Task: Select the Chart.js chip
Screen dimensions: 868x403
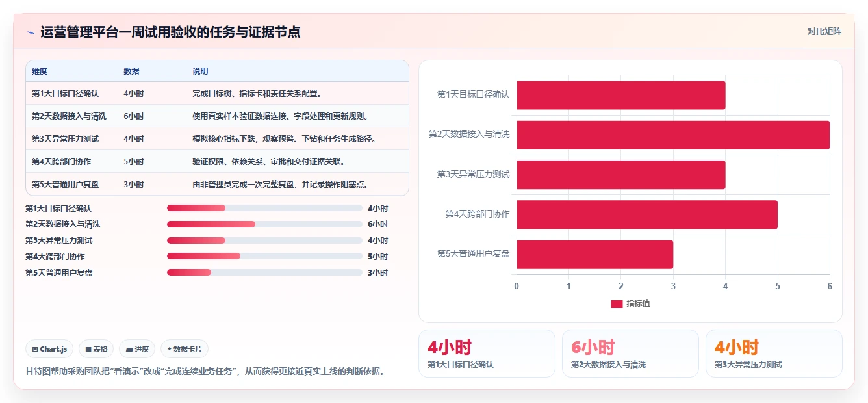Action: pyautogui.click(x=50, y=349)
